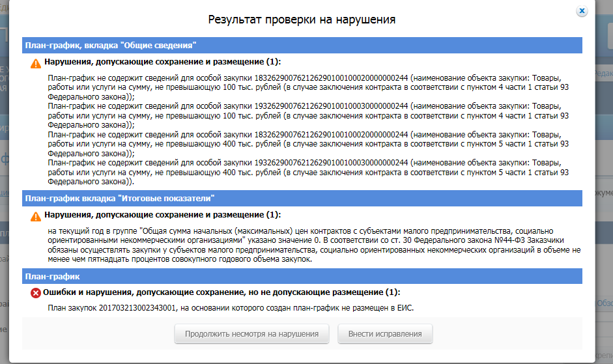Image resolution: width=613 pixels, height=364 pixels.
Task: Click warning triangle icon under 'Итоговые показатели'
Action: [36, 216]
